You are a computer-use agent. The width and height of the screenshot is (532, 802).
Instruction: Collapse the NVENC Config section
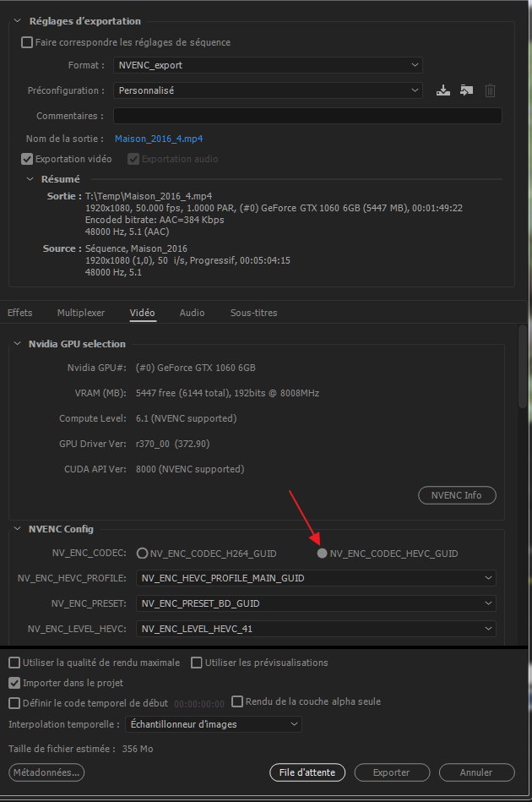tap(18, 529)
